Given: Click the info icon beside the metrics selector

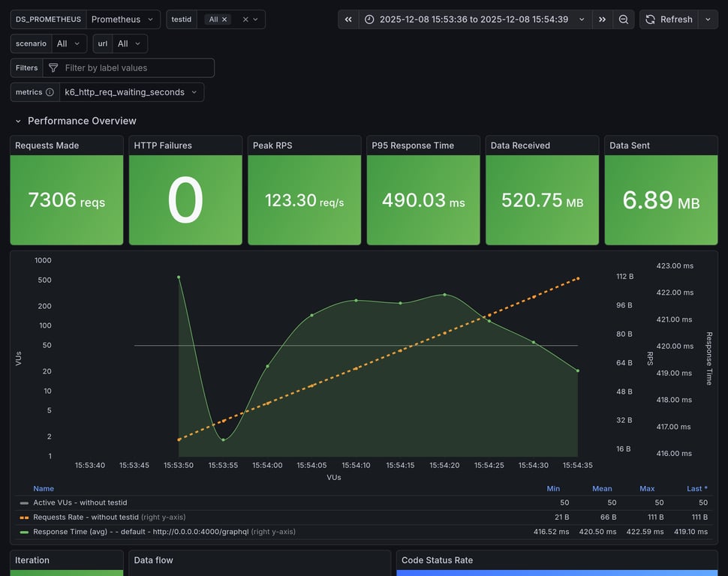Looking at the screenshot, I should coord(48,91).
